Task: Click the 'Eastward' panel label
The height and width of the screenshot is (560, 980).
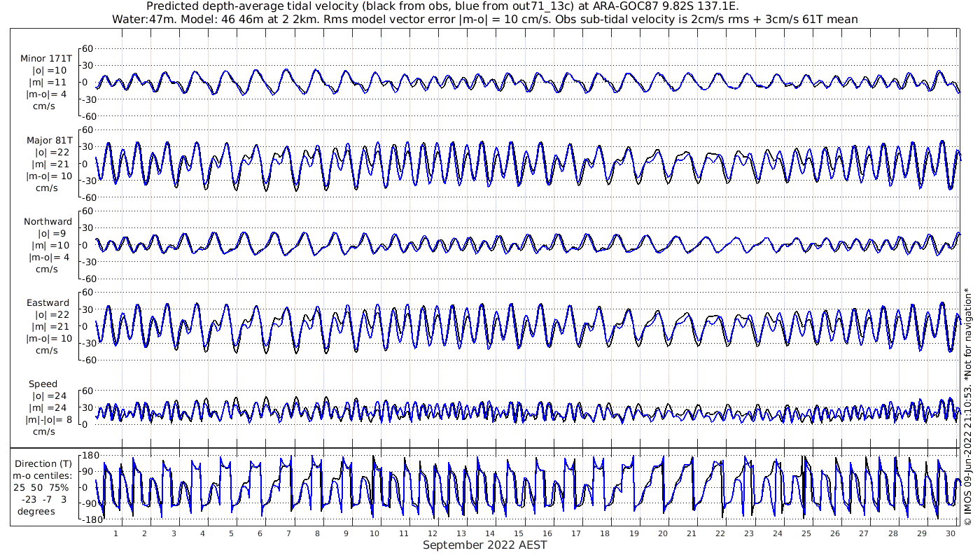Action: (48, 303)
